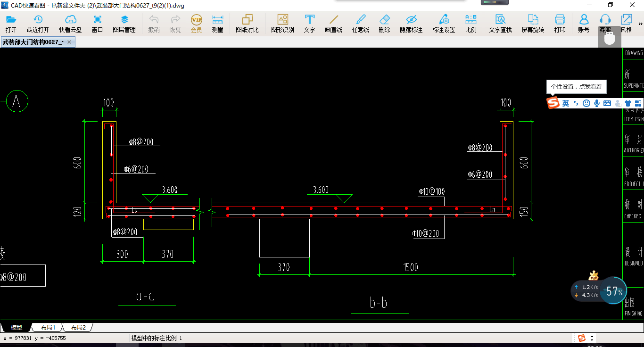This screenshot has height=347, width=644.
Task: Click the 57% memory accelerator ball
Action: coord(614,291)
